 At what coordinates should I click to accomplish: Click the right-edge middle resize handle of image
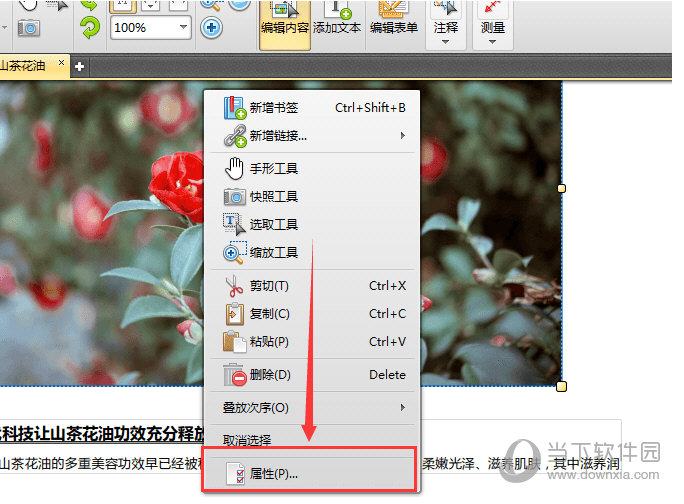(x=562, y=189)
